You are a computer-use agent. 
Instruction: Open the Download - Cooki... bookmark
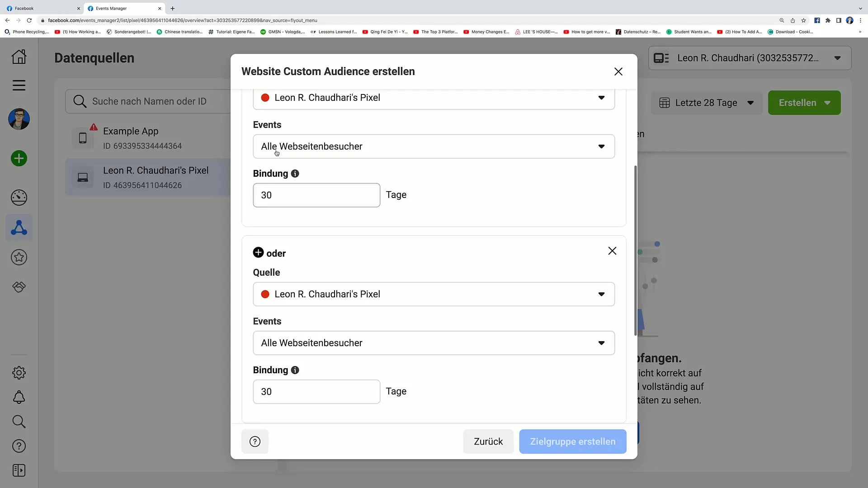790,32
